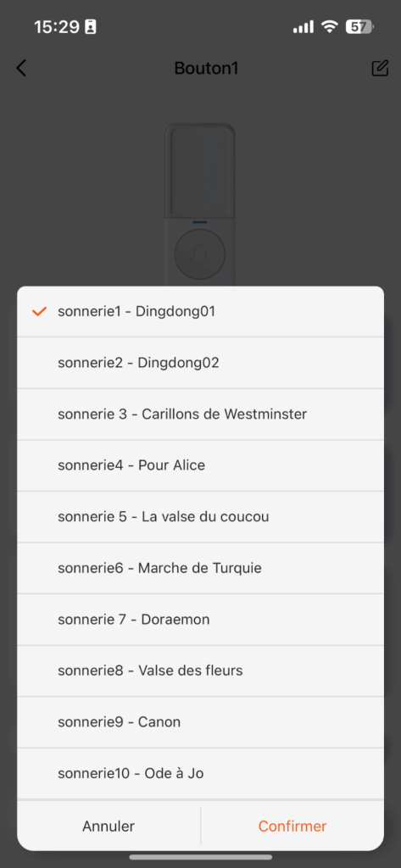
Task: Tap the back arrow icon
Action: click(x=21, y=68)
